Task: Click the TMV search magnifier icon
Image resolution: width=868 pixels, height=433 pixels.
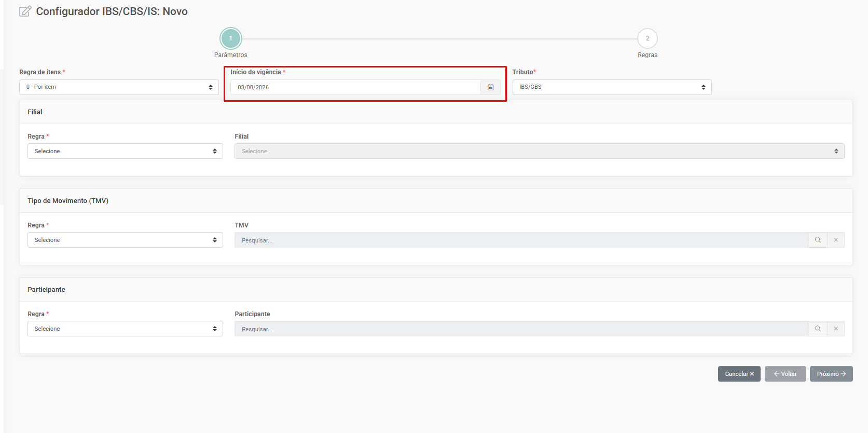Action: coord(818,240)
